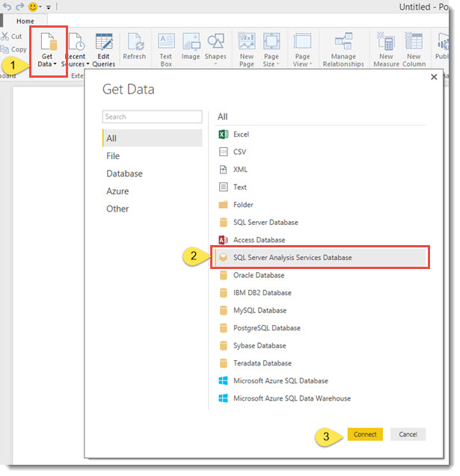Image resolution: width=460 pixels, height=476 pixels.
Task: Add a New Page from the ribbon
Action: coord(246,50)
